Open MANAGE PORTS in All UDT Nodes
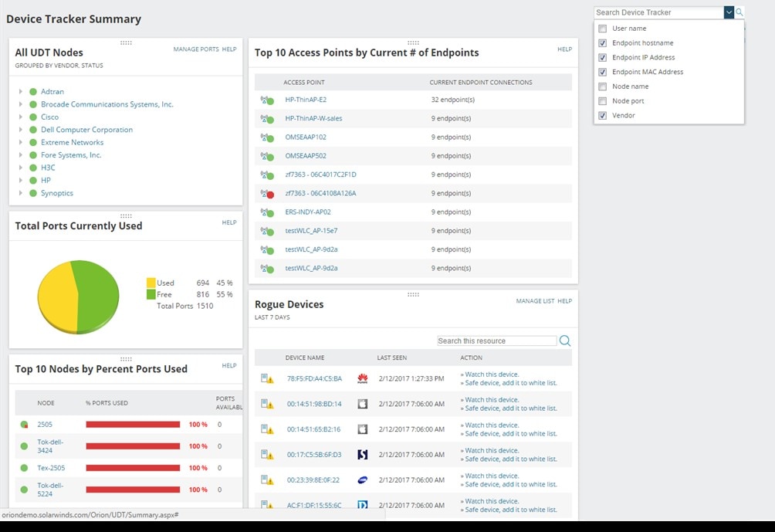This screenshot has height=532, width=775. tap(195, 49)
